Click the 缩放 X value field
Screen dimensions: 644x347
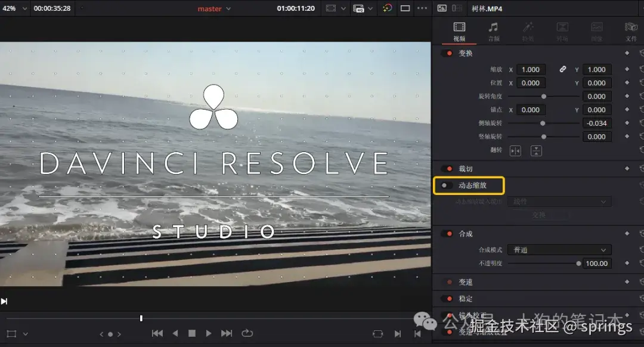click(x=531, y=70)
